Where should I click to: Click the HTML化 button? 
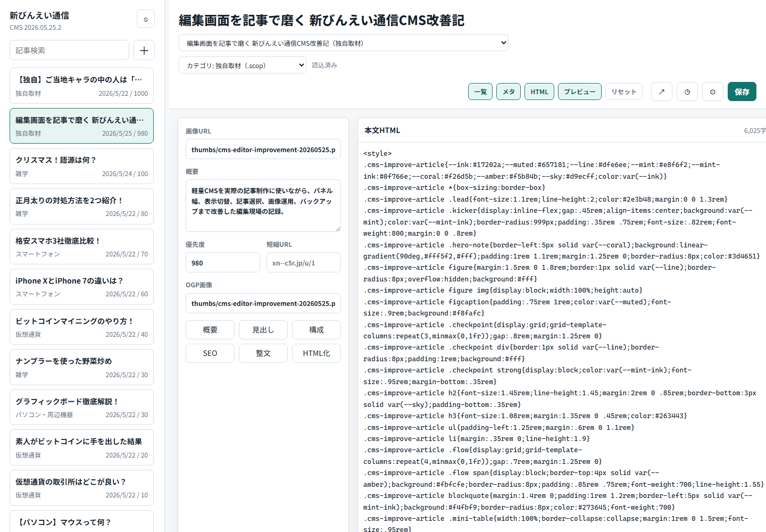pos(317,353)
